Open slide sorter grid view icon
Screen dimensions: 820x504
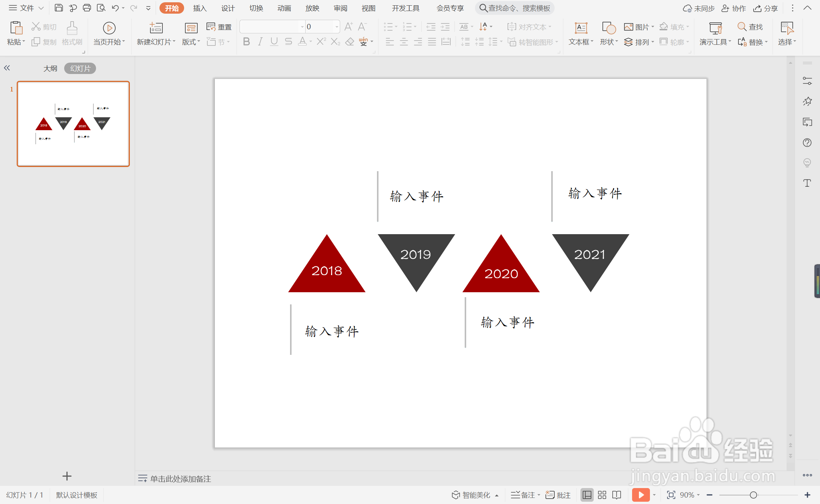click(x=602, y=495)
